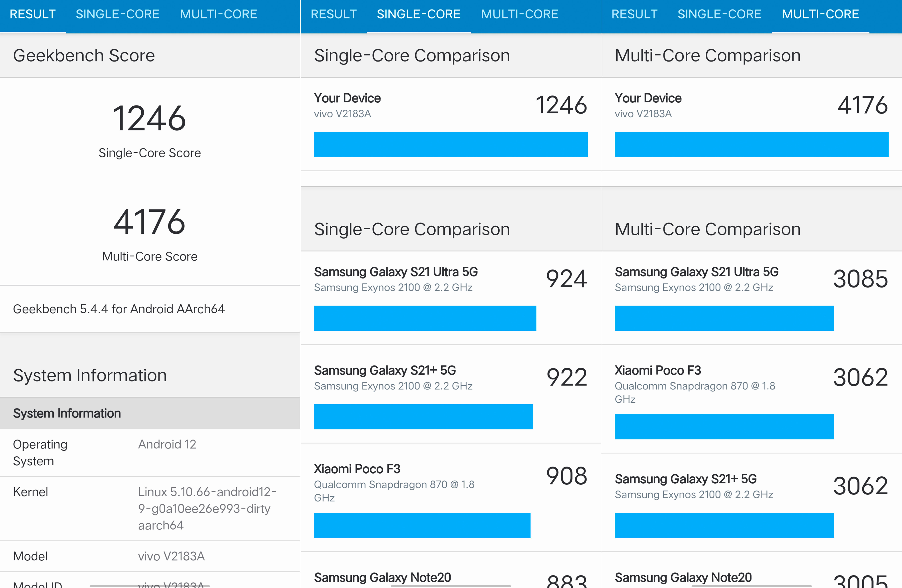Viewport: 902px width, 588px height.
Task: Click the score bar for 924 result
Action: (x=425, y=318)
